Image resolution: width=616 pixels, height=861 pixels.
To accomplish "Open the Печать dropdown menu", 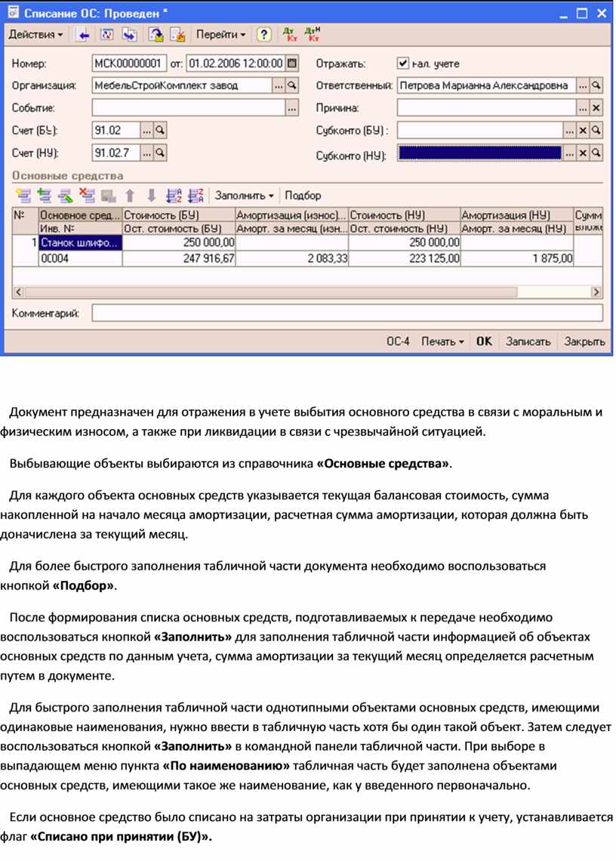I will pos(442,341).
